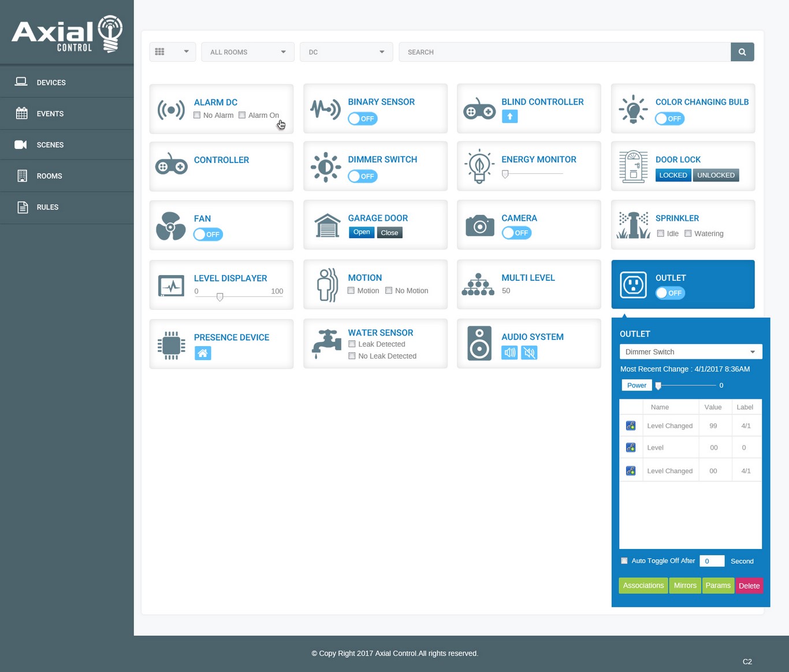The image size is (789, 672).
Task: Click the Rules sidebar icon
Action: 21,207
